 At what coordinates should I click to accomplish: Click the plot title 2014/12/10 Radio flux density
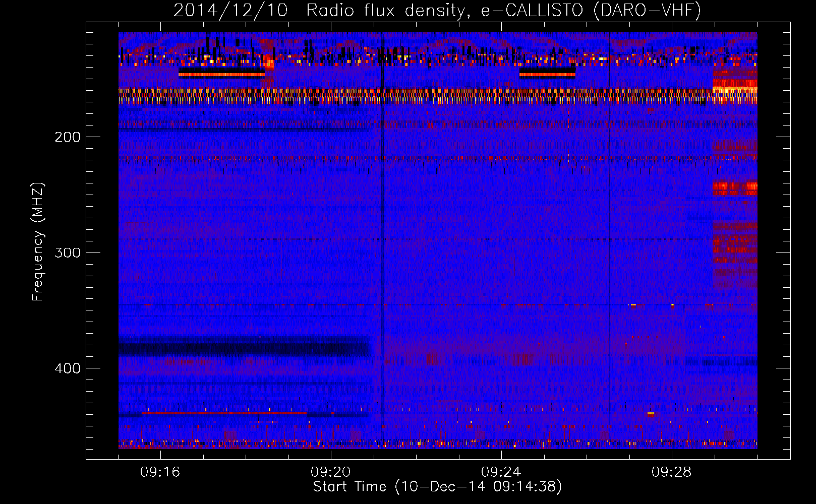coord(437,10)
